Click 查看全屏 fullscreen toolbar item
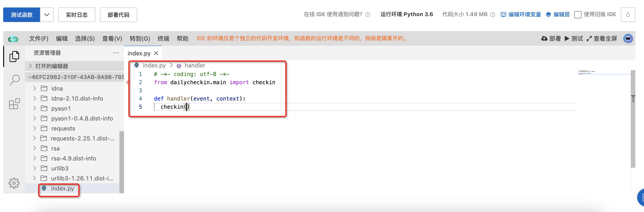The width and height of the screenshot is (644, 212). (602, 39)
